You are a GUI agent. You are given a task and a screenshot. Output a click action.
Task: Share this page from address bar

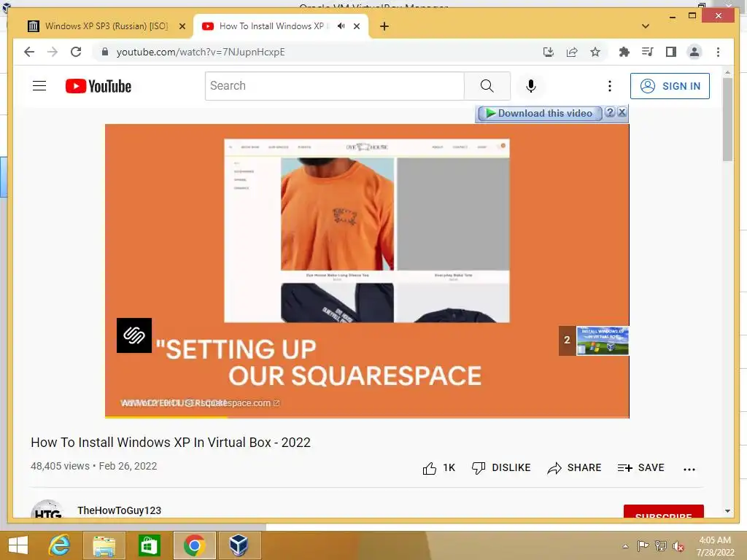pos(572,52)
